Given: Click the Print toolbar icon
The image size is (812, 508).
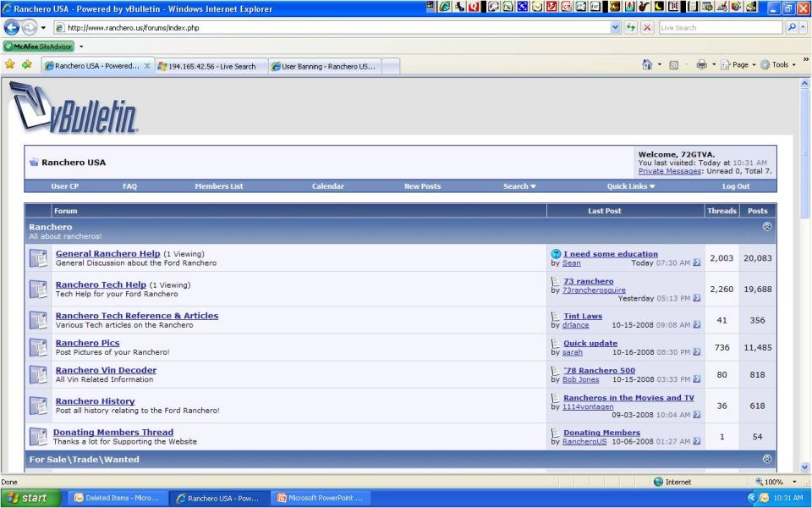Looking at the screenshot, I should pos(702,65).
